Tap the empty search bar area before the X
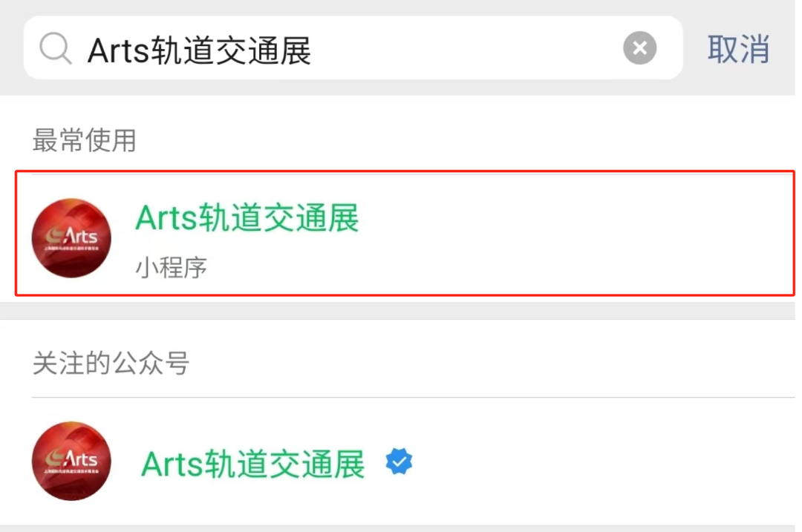Viewport: 802px width, 532px height. tap(466, 48)
